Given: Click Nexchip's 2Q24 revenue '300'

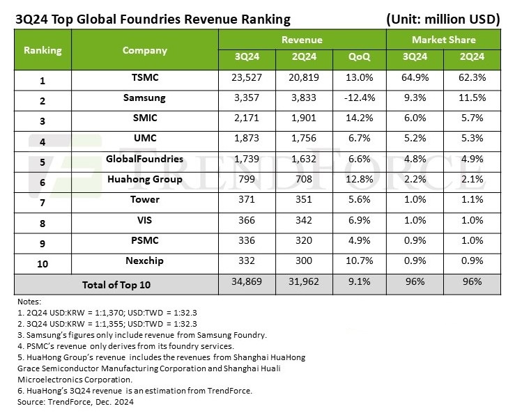Looking at the screenshot, I should pos(304,260).
